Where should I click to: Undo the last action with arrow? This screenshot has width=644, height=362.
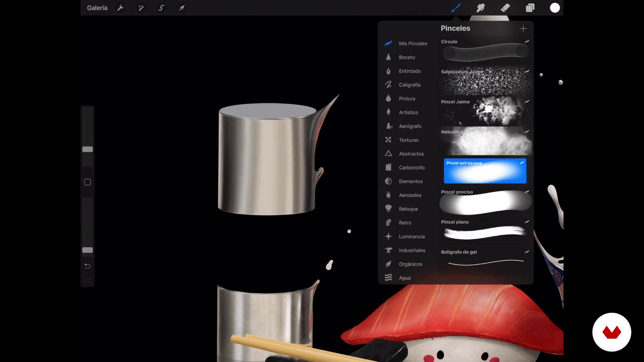pos(88,266)
